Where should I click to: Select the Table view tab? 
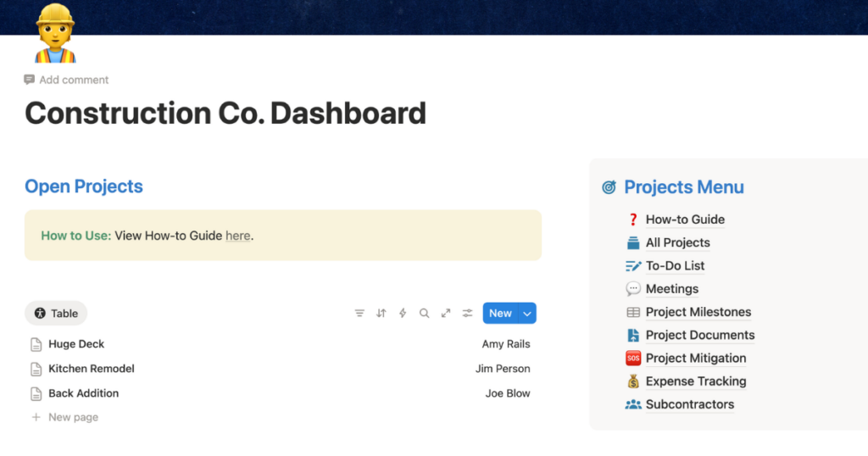click(56, 314)
